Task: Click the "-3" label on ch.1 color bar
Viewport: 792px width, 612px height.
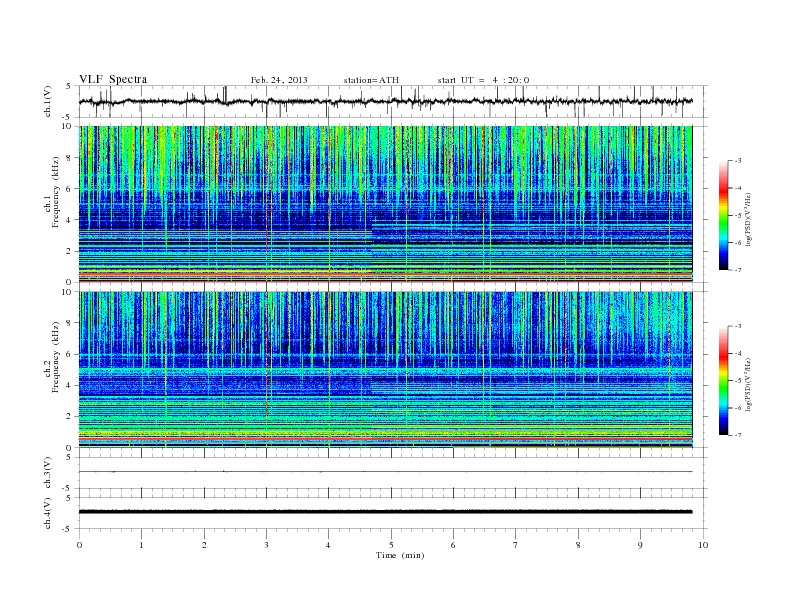Action: pyautogui.click(x=738, y=161)
